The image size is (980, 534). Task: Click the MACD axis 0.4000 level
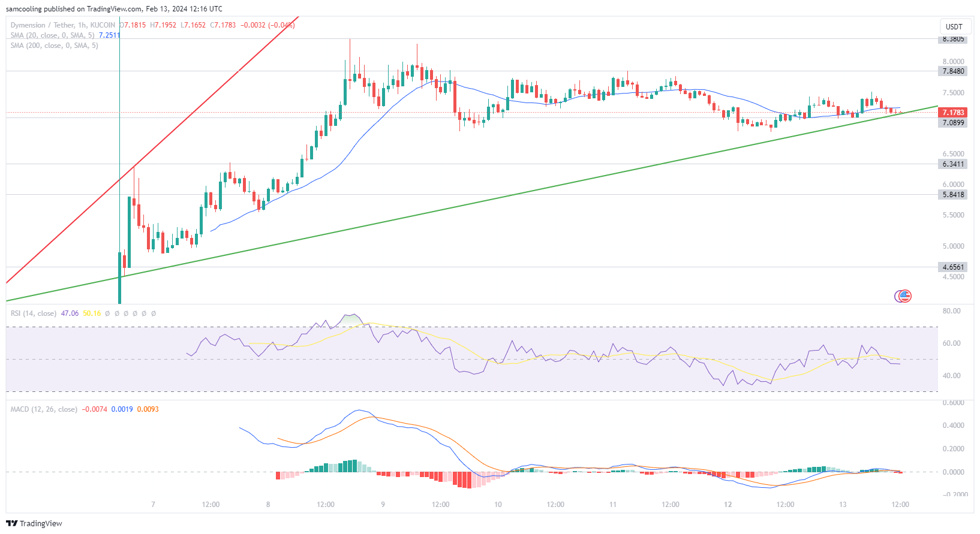(953, 426)
